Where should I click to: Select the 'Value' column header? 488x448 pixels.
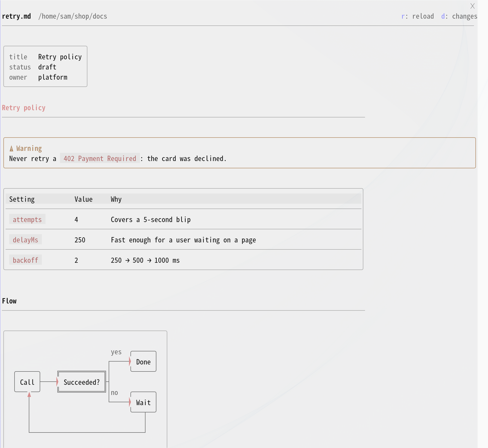click(x=84, y=199)
